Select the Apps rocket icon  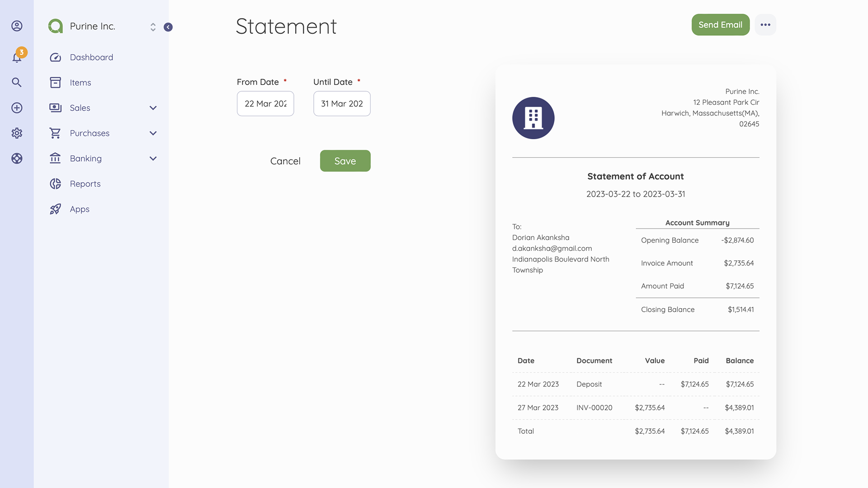(x=55, y=209)
